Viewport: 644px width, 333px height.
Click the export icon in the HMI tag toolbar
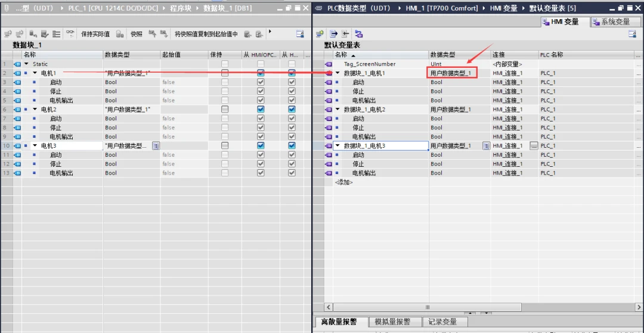click(333, 34)
